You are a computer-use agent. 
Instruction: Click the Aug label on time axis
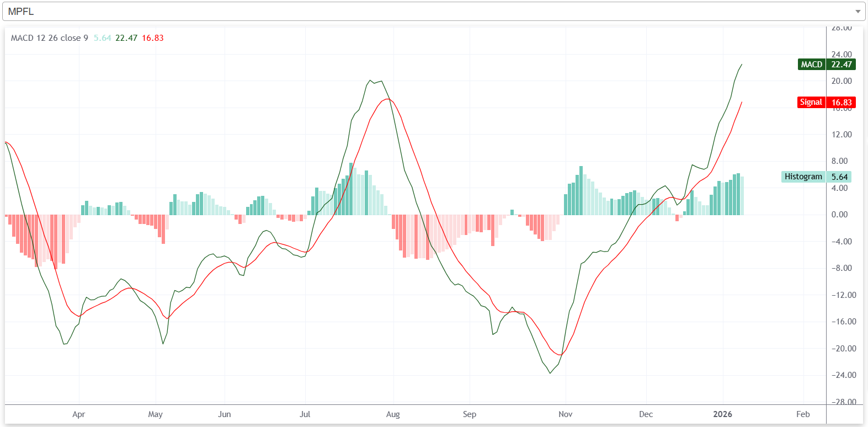coord(393,414)
